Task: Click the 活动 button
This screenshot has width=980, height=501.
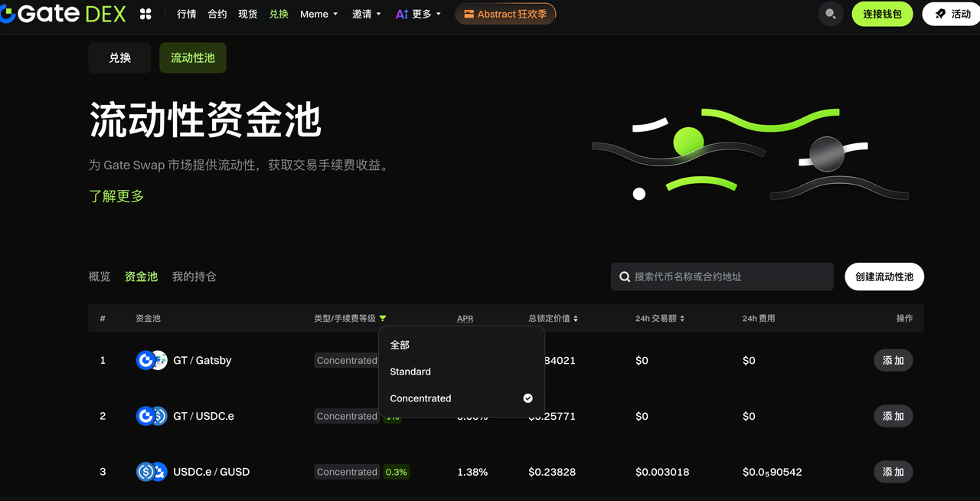Action: [x=952, y=14]
